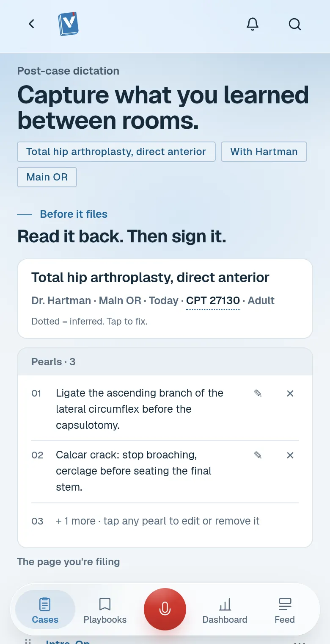The height and width of the screenshot is (644, 330).
Task: Go to the Dashboard tab
Action: click(225, 609)
